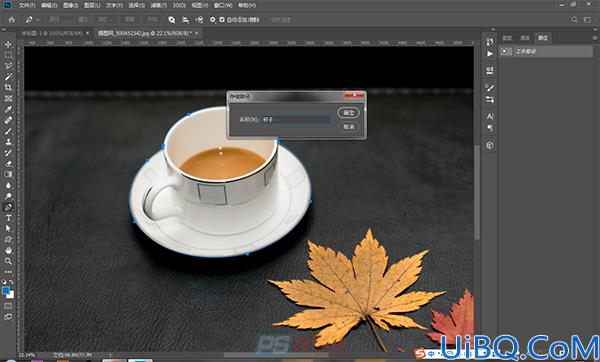Viewport: 600px width, 362px height.
Task: Select the Move tool
Action: click(8, 45)
